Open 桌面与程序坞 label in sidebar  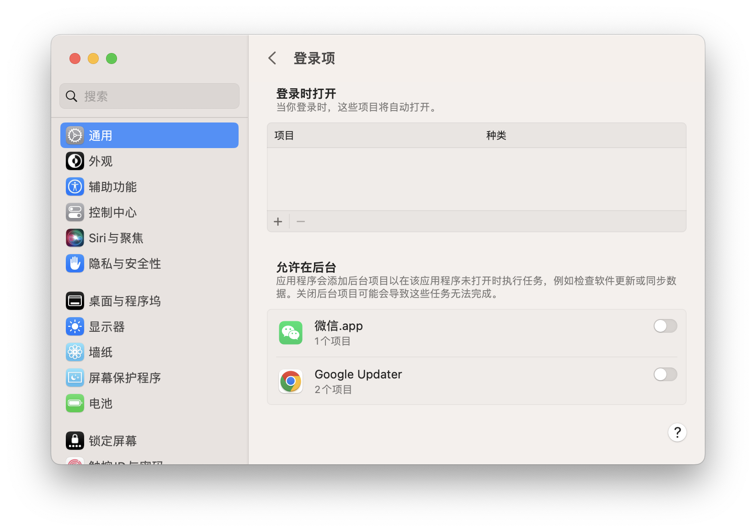(125, 301)
